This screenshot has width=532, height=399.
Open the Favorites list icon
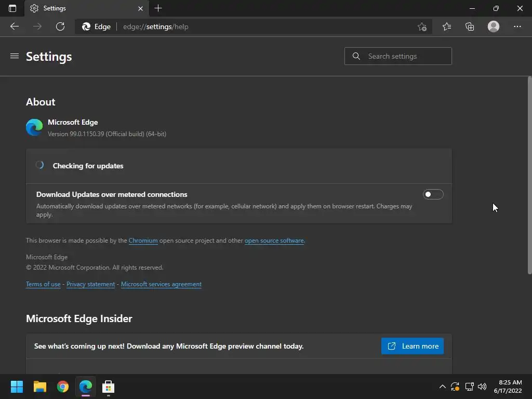click(447, 26)
